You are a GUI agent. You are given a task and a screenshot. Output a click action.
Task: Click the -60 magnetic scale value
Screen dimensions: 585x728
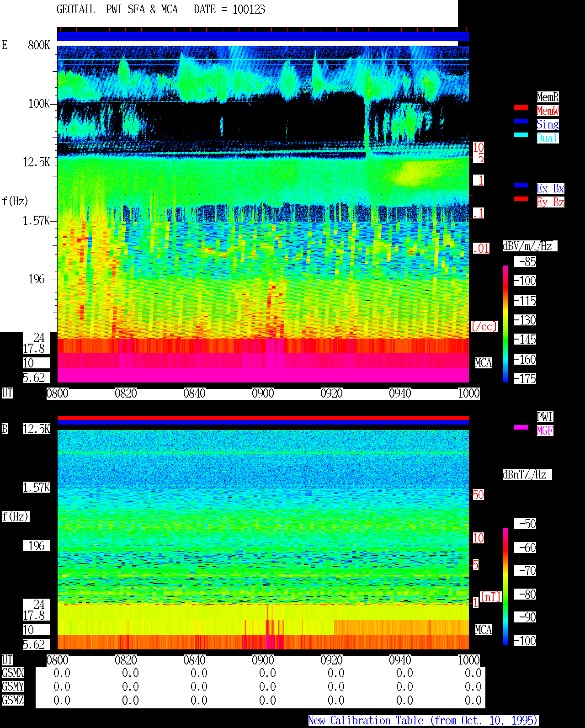pos(525,547)
